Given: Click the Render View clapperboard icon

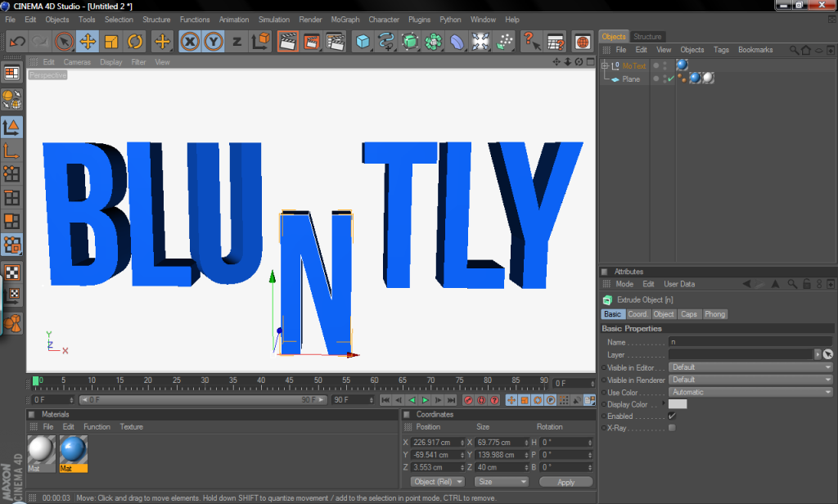Looking at the screenshot, I should tap(287, 41).
